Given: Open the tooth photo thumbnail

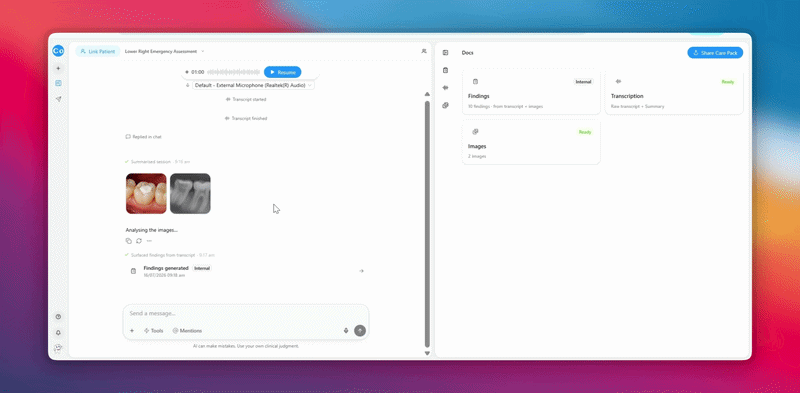Looking at the screenshot, I should (146, 193).
